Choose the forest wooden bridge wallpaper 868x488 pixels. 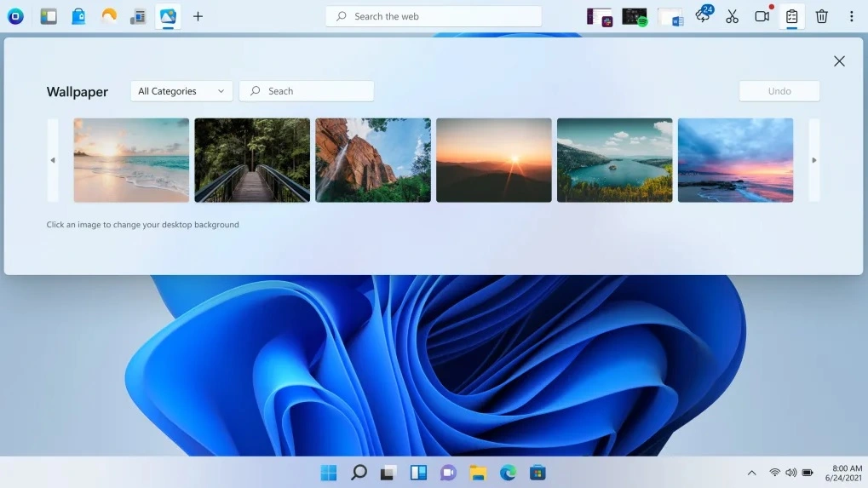click(252, 160)
